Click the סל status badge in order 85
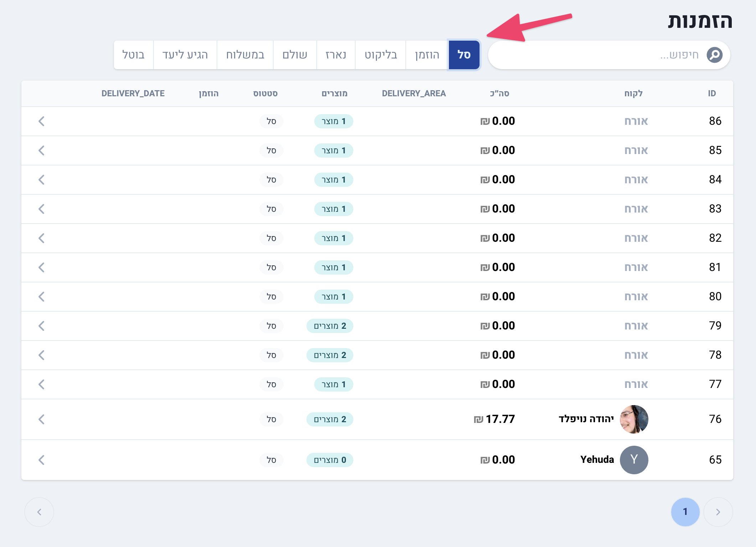 point(271,150)
